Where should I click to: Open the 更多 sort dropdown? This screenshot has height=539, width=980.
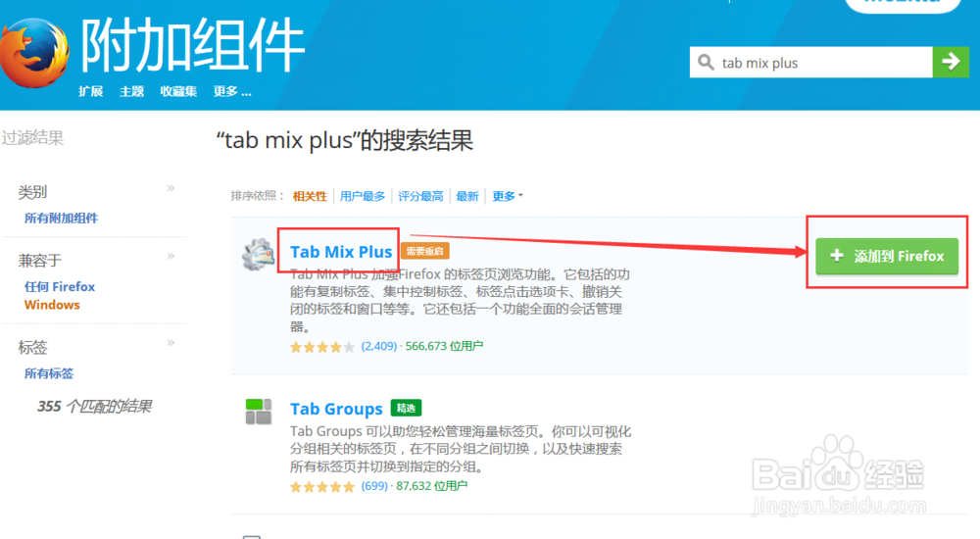click(508, 196)
